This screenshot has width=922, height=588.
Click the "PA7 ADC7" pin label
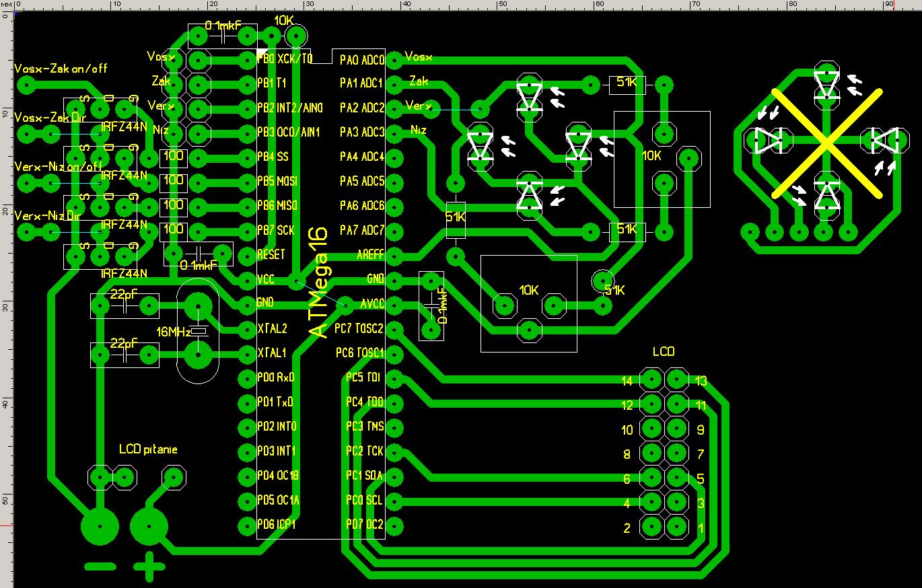(362, 230)
